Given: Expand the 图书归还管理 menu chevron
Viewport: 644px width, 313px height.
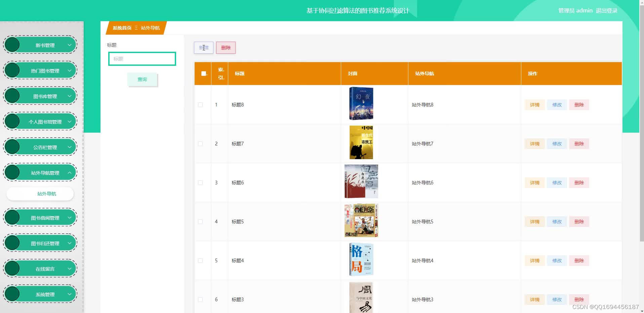Looking at the screenshot, I should (70, 243).
